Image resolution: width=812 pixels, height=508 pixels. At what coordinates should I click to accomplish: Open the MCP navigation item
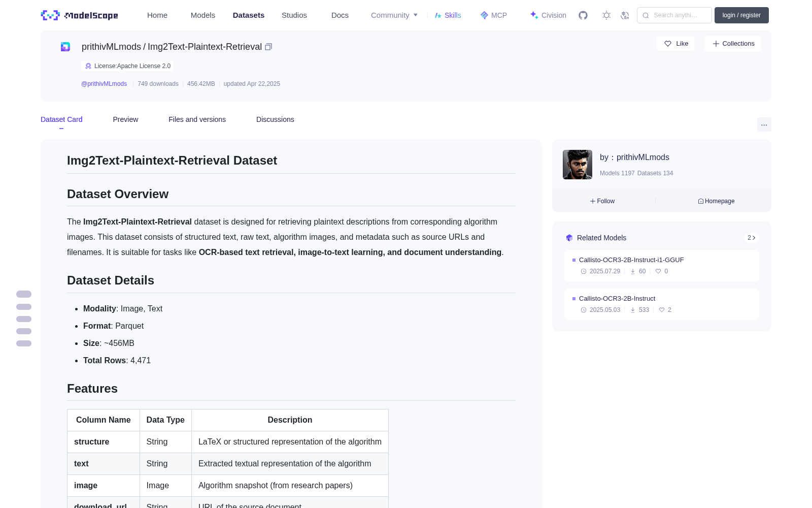coord(494,15)
